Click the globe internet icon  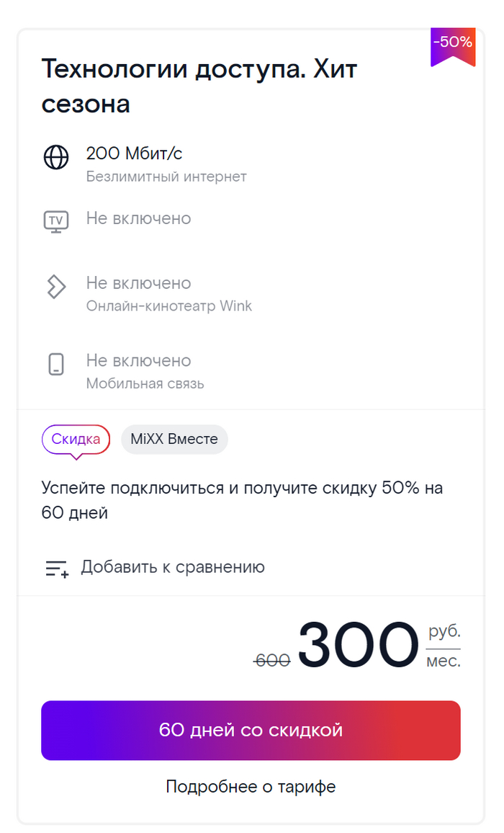coord(56,157)
